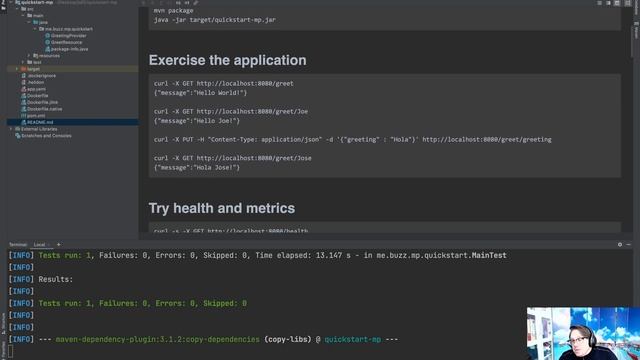This screenshot has width=640, height=360.
Task: Expand the target folder
Action: 17,69
